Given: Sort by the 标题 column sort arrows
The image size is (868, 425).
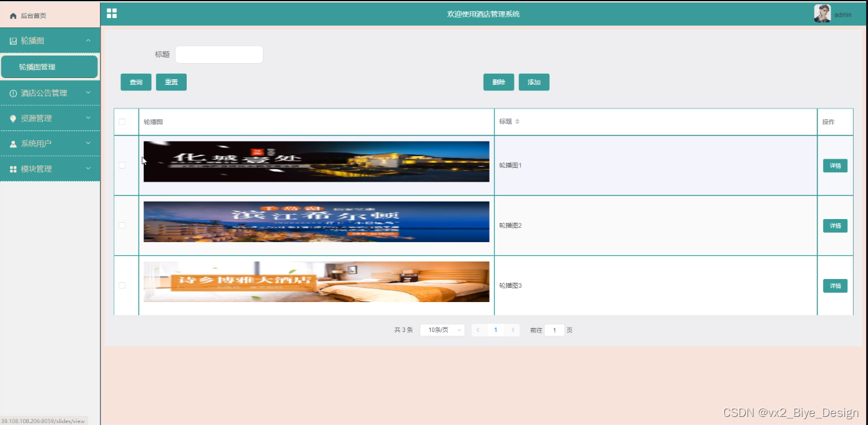Looking at the screenshot, I should pos(517,122).
